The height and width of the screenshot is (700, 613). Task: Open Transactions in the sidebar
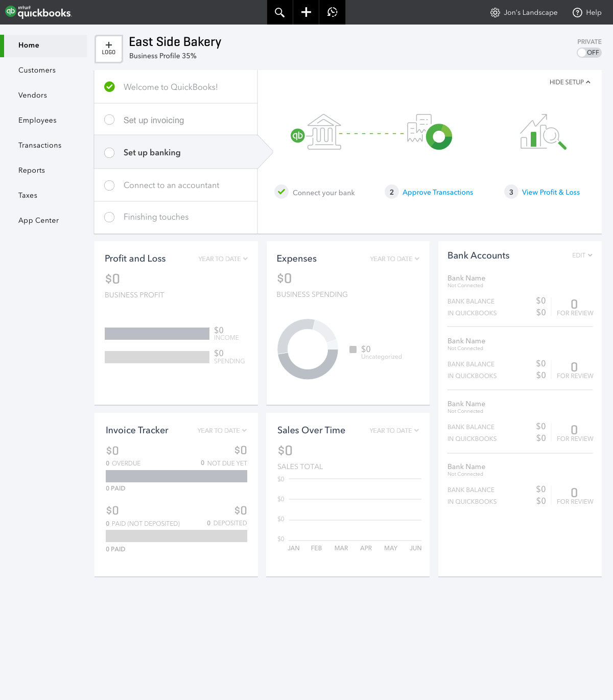pyautogui.click(x=40, y=145)
